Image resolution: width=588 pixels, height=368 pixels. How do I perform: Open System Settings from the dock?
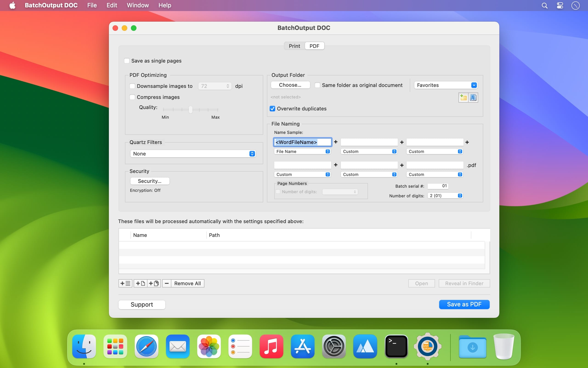coord(334,346)
